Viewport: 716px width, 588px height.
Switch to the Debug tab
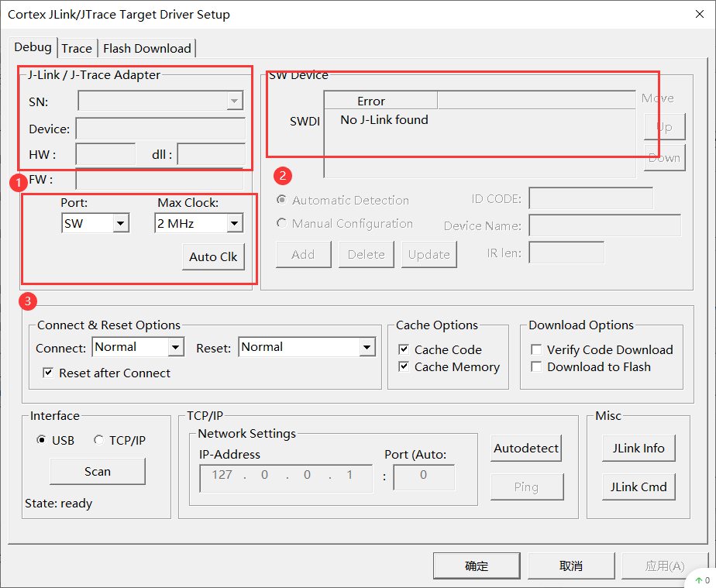click(x=33, y=47)
